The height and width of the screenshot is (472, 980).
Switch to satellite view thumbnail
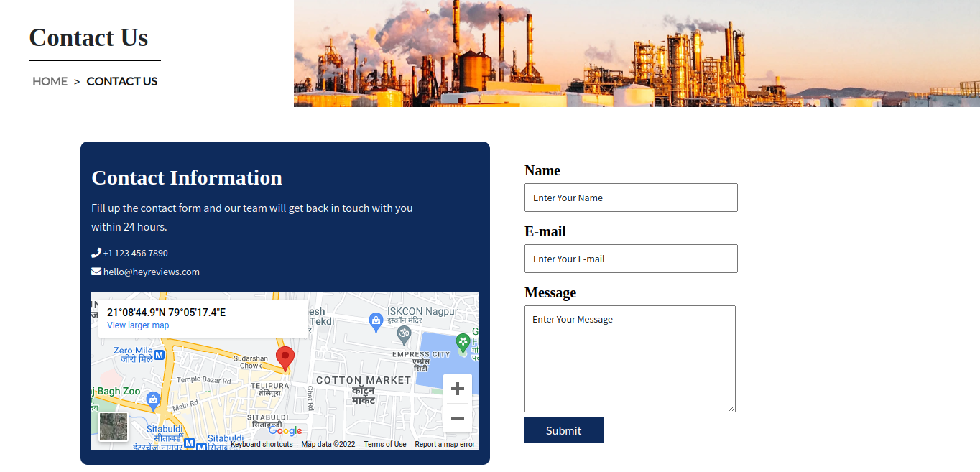click(114, 427)
